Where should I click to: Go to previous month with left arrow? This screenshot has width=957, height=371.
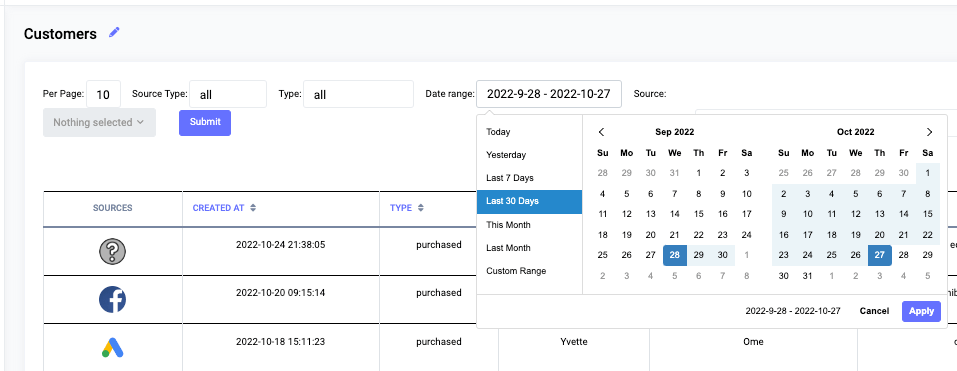click(601, 132)
